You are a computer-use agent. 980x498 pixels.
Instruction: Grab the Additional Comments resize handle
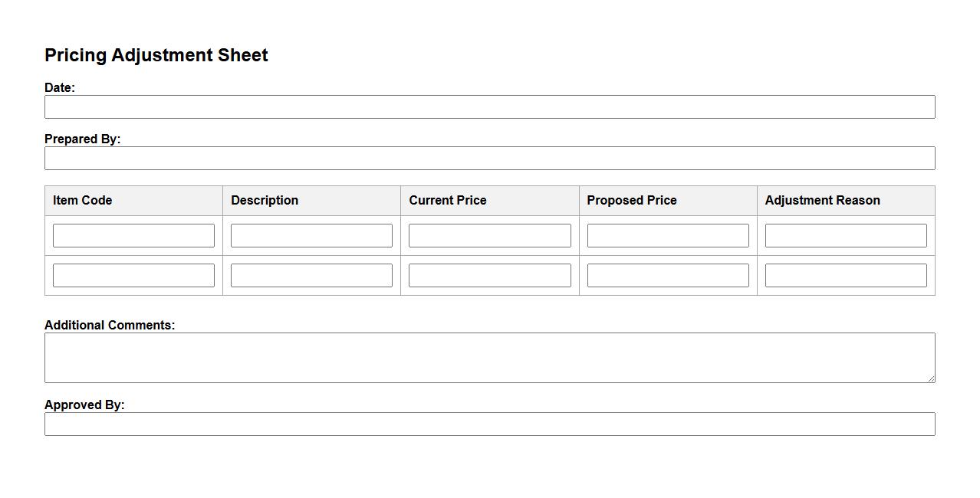pyautogui.click(x=931, y=378)
